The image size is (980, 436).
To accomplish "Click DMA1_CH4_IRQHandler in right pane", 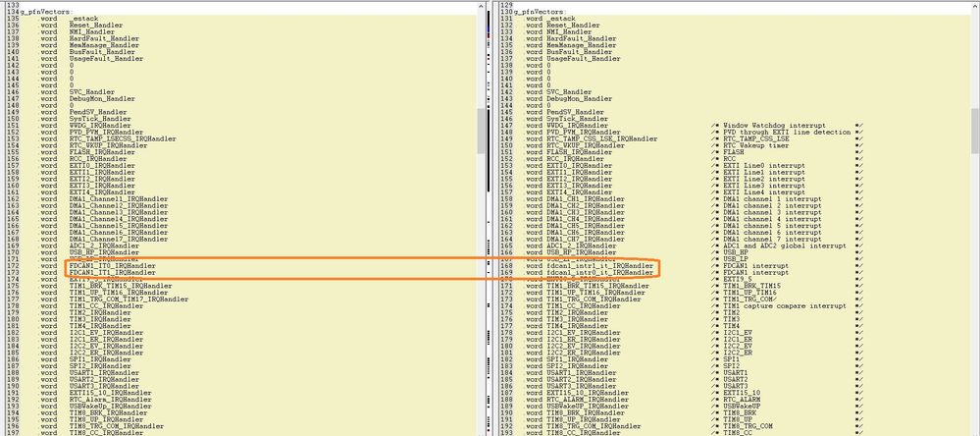I will 585,219.
